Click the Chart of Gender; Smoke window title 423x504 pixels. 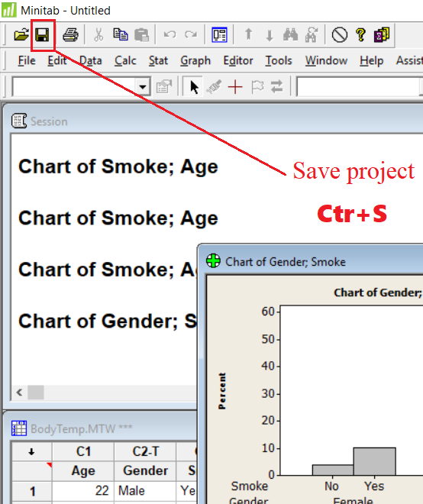pyautogui.click(x=286, y=262)
